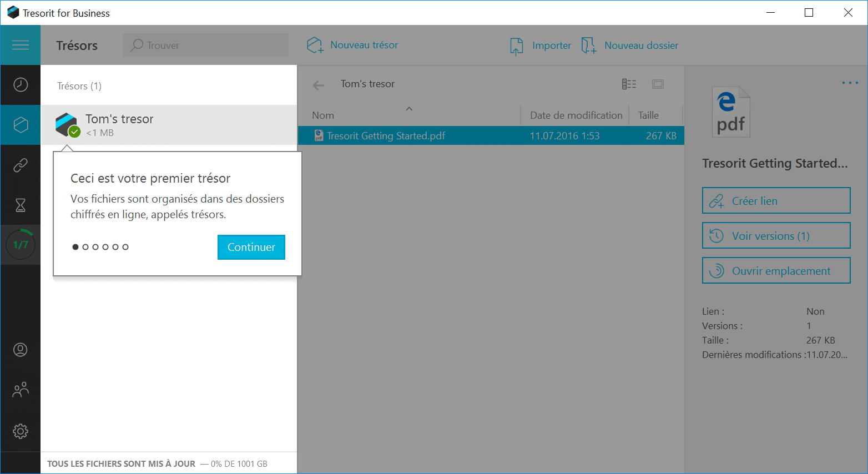
Task: Select the Tresors cube sidebar icon
Action: (x=21, y=125)
